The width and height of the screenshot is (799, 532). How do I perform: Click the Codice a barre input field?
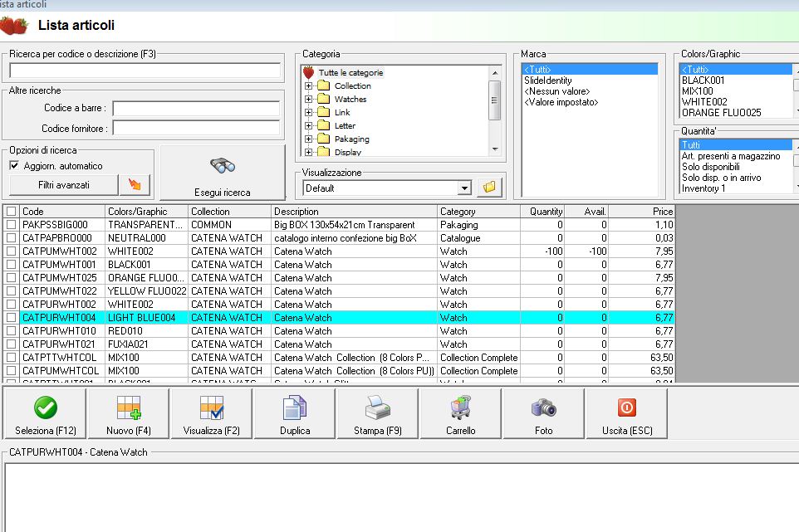tap(196, 108)
